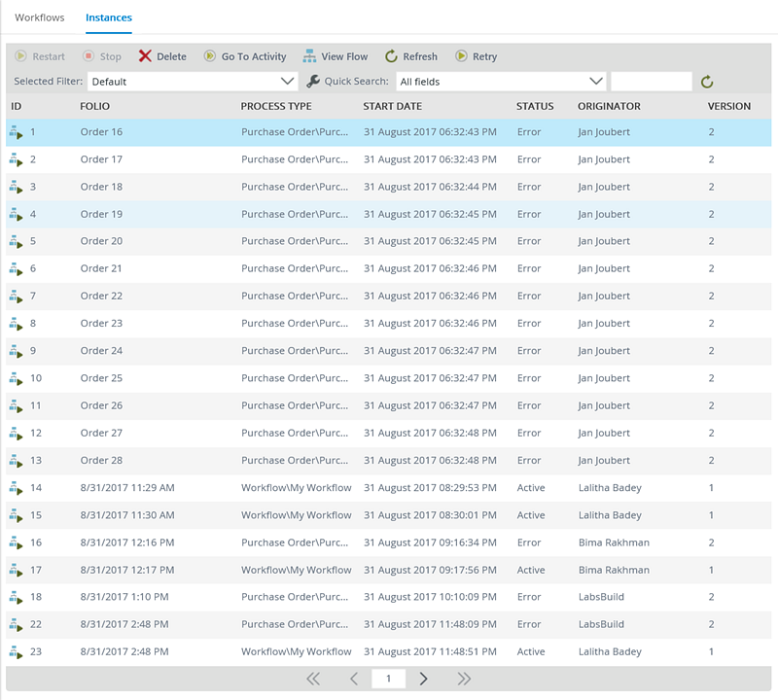Select the Instances tab
The image size is (778, 700).
pos(109,17)
